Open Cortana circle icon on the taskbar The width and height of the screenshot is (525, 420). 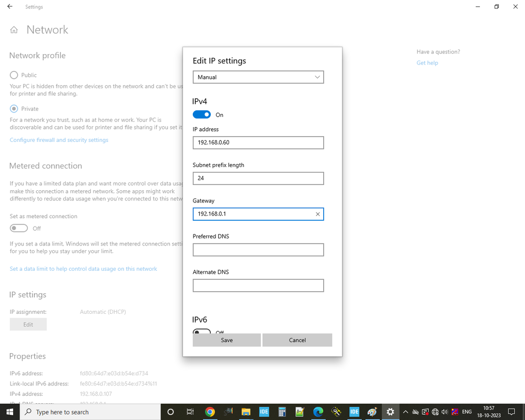[x=170, y=412]
